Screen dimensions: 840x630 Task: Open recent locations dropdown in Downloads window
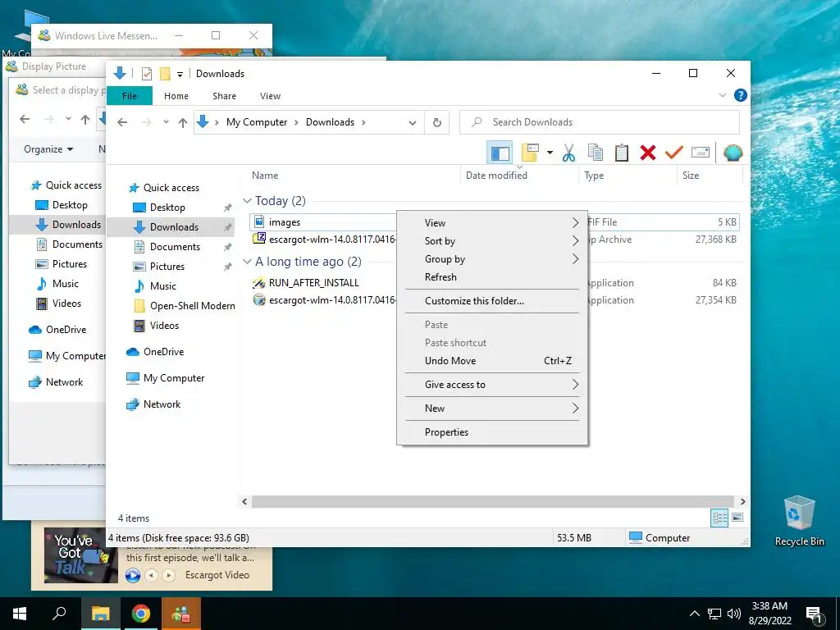coord(166,122)
